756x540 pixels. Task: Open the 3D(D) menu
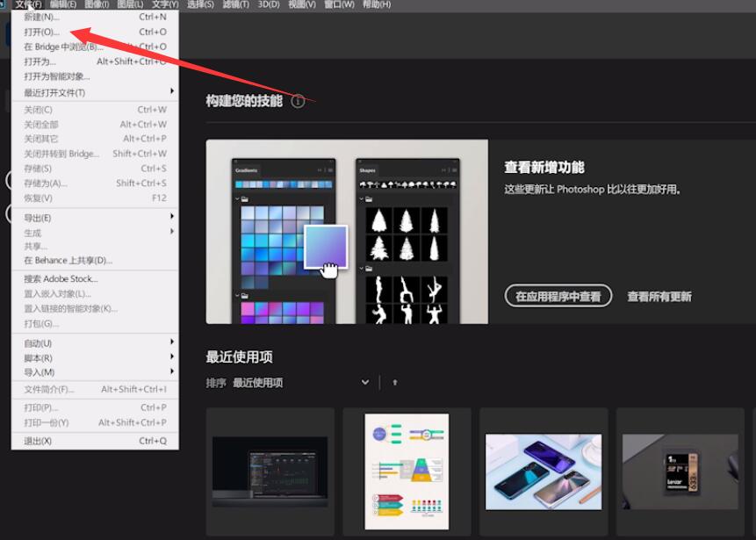[269, 4]
